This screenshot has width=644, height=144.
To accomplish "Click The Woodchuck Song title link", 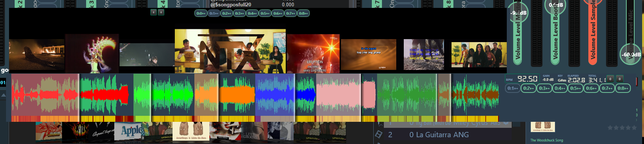I will pyautogui.click(x=547, y=140).
